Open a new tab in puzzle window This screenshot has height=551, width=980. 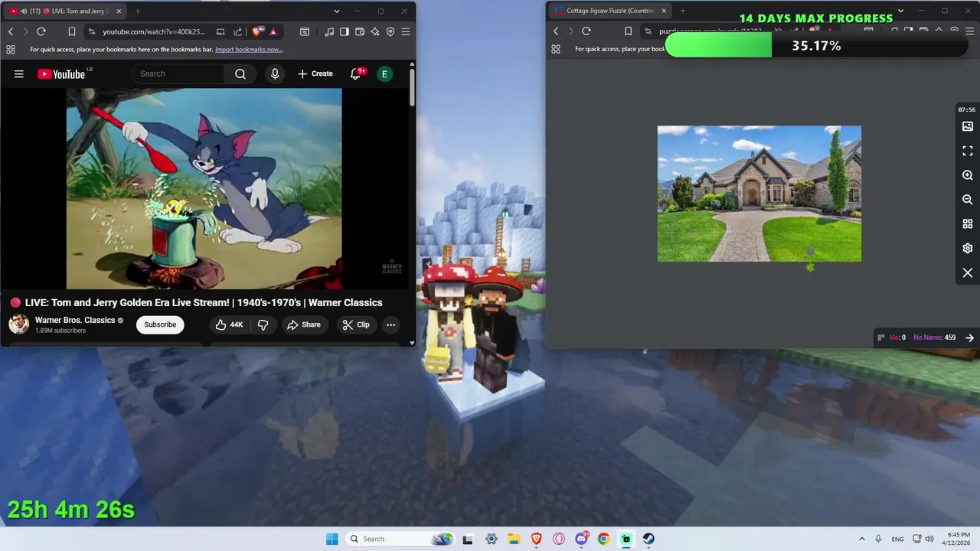[x=683, y=11]
